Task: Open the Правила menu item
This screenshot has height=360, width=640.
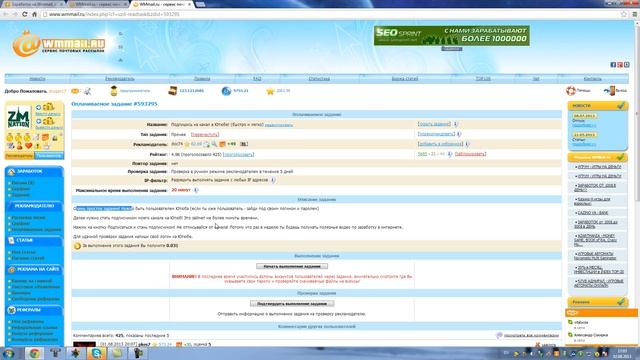Action: pos(202,79)
